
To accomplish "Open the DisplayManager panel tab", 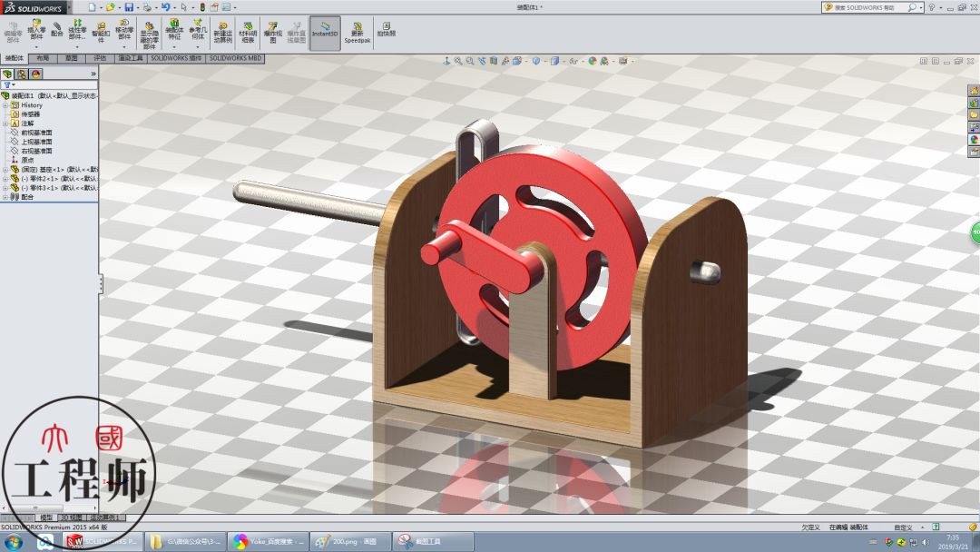I will point(36,74).
